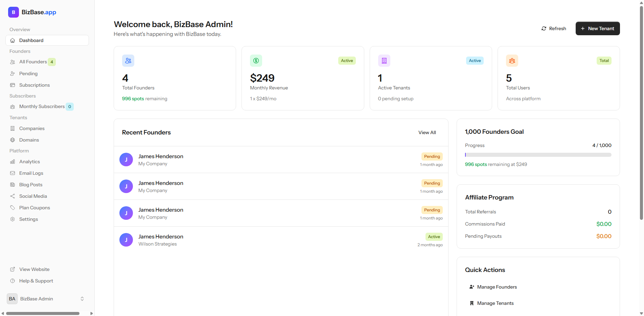
Task: Click the Help & Support question icon
Action: pyautogui.click(x=13, y=281)
